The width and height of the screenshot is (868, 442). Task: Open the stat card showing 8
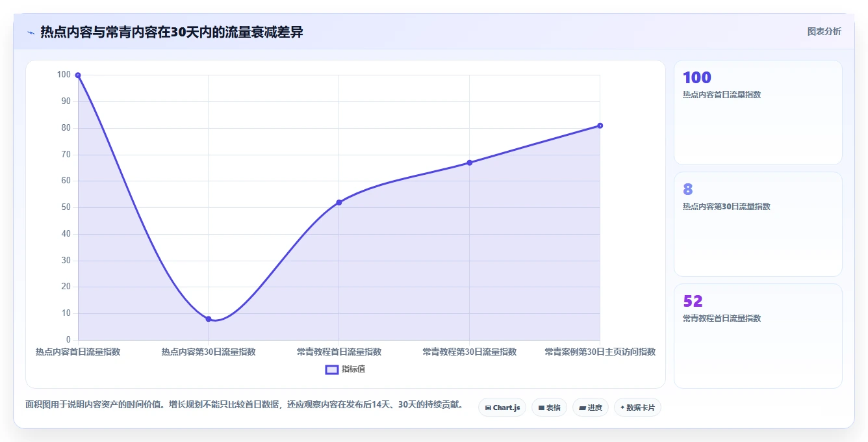[758, 224]
